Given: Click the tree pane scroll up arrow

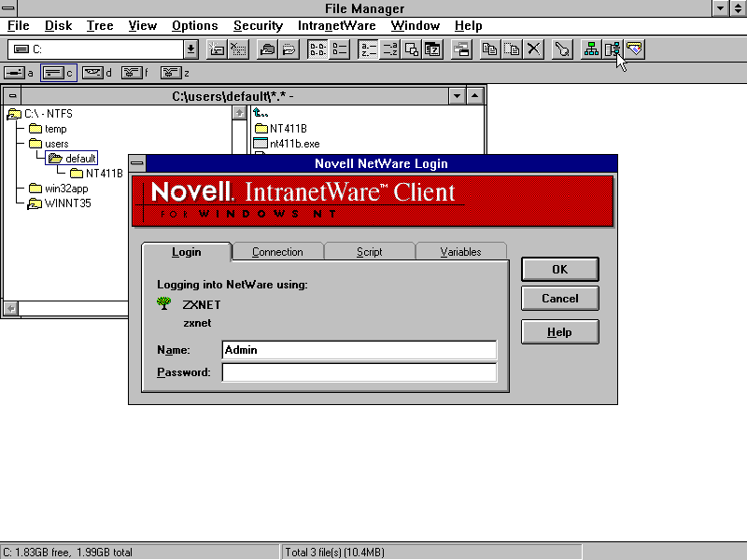Looking at the screenshot, I should tap(239, 113).
